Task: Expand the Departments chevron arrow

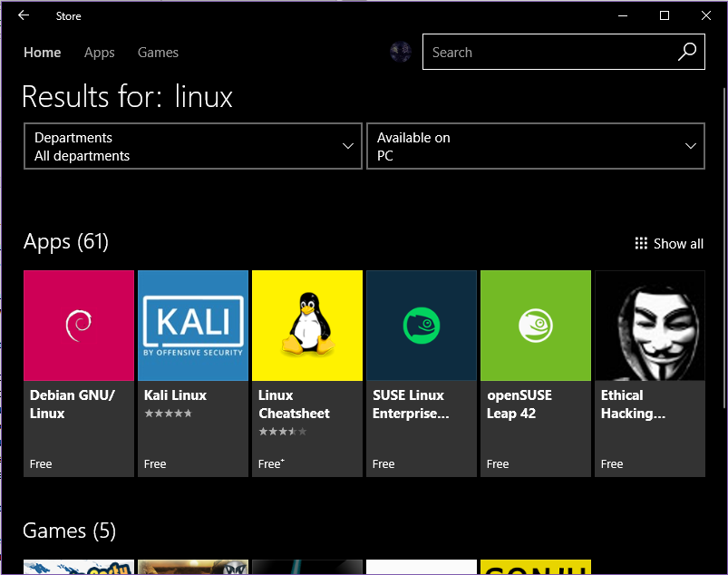Action: coord(347,145)
